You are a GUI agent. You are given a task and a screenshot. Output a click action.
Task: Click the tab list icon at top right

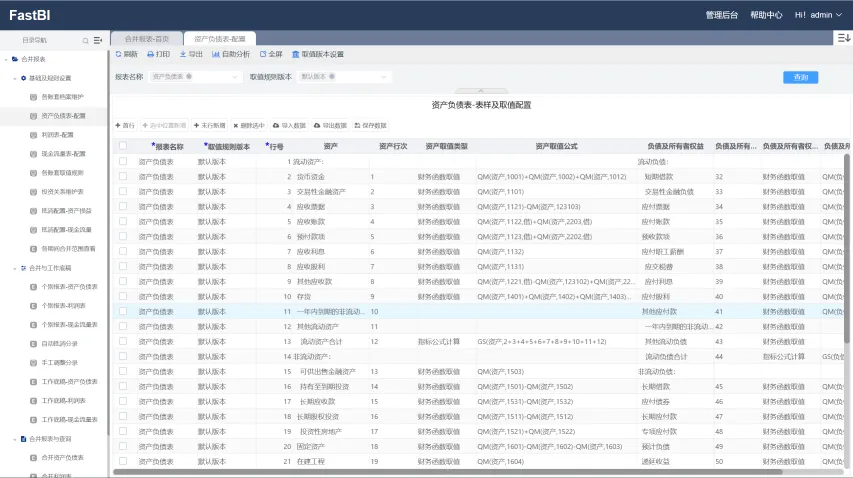coord(843,38)
